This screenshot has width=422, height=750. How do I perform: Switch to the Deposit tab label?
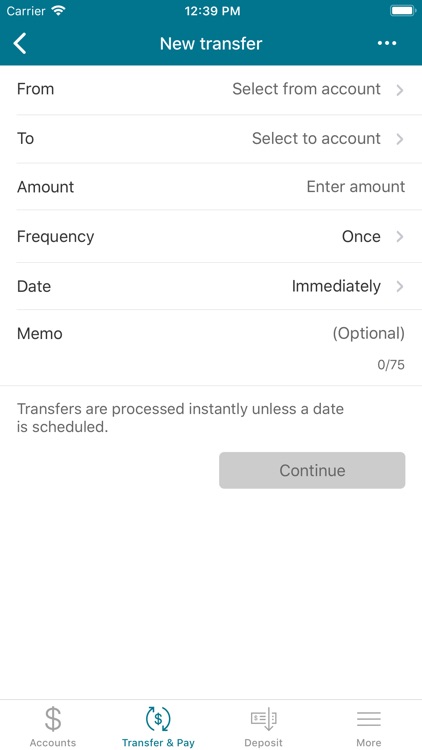[x=264, y=743]
